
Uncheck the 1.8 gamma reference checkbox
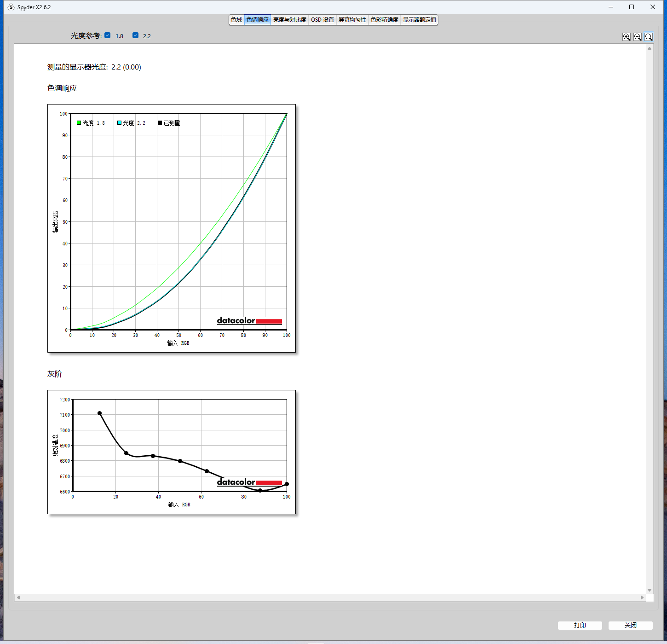click(x=108, y=35)
